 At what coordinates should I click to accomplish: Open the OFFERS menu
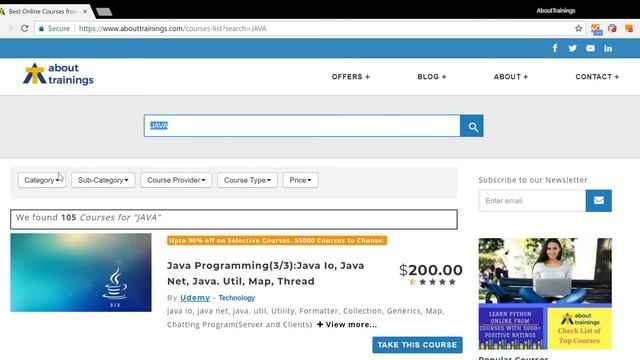point(351,77)
